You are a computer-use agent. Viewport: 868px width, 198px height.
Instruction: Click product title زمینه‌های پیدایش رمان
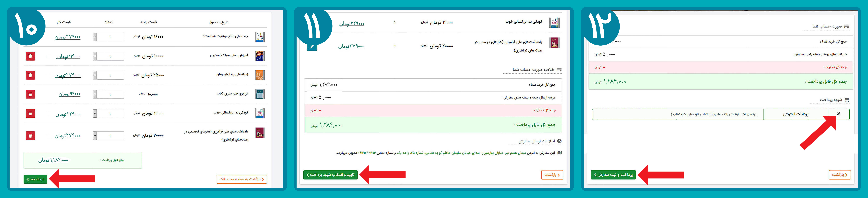[232, 74]
